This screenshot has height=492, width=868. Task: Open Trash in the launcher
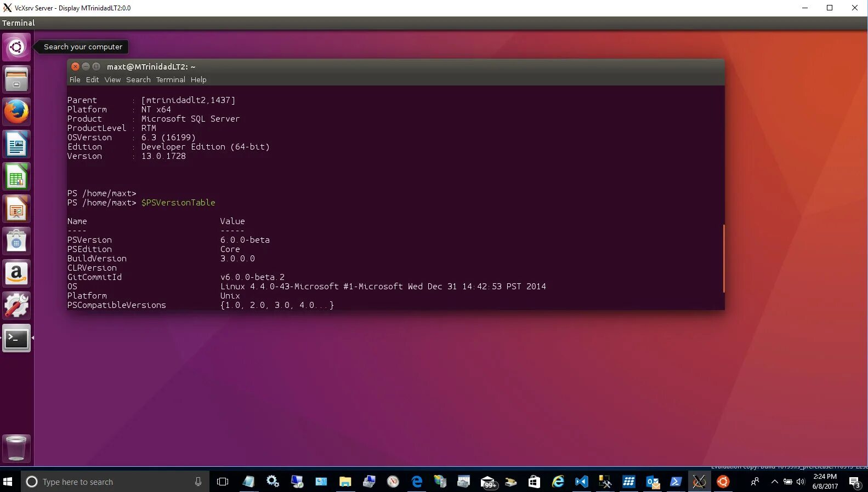click(x=16, y=448)
